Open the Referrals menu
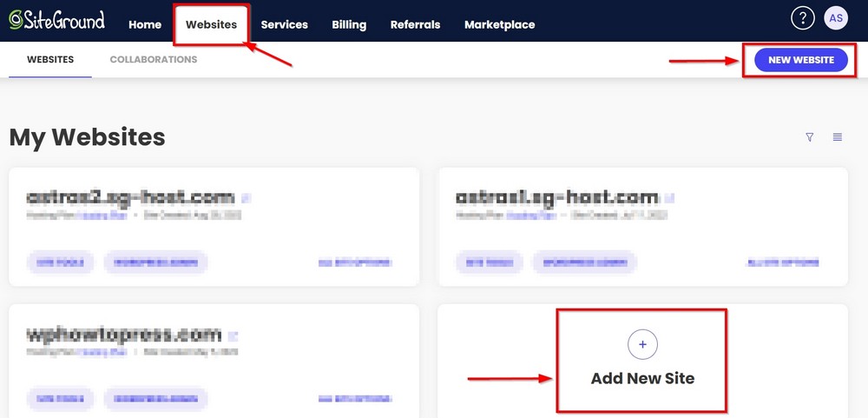The height and width of the screenshot is (418, 868). 415,24
